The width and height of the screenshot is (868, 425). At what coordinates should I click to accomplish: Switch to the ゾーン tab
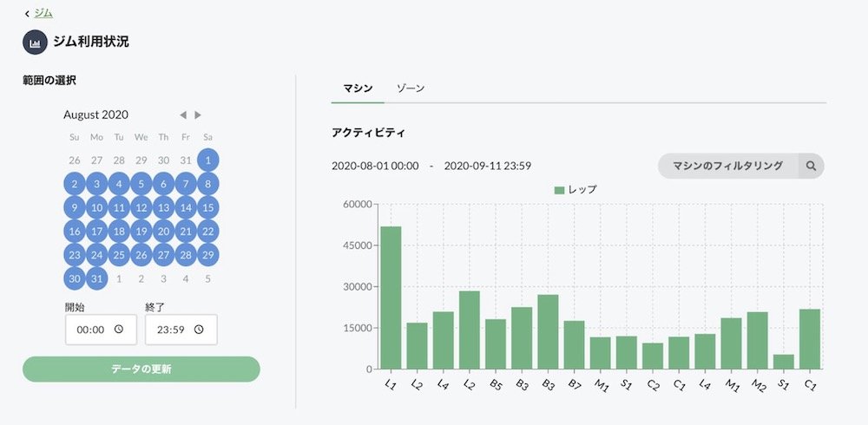411,88
